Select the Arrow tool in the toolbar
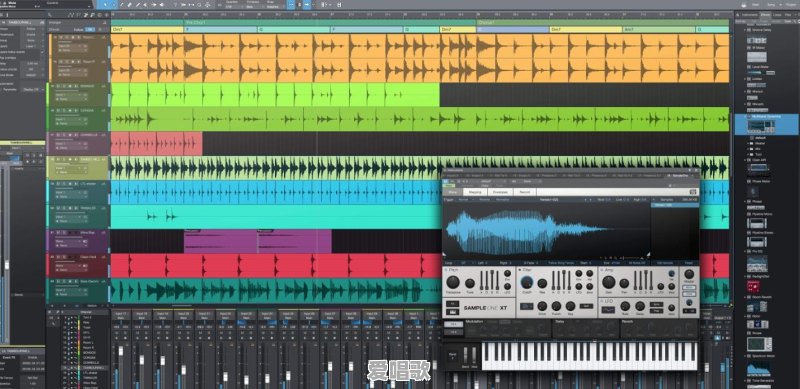This screenshot has width=800, height=389. (x=106, y=5)
